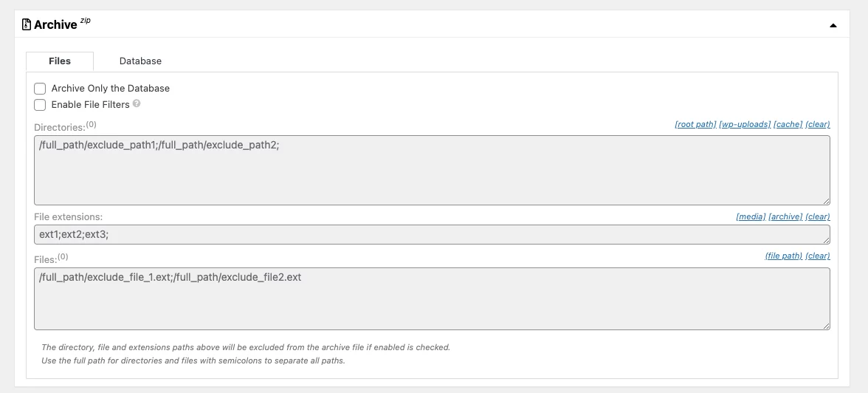Collapse the Archive panel with the arrow
The image size is (868, 393).
[833, 26]
